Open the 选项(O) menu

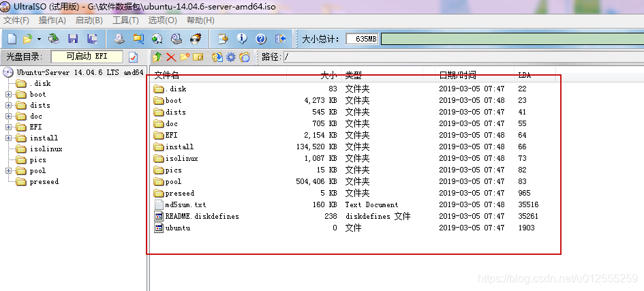coord(163,20)
